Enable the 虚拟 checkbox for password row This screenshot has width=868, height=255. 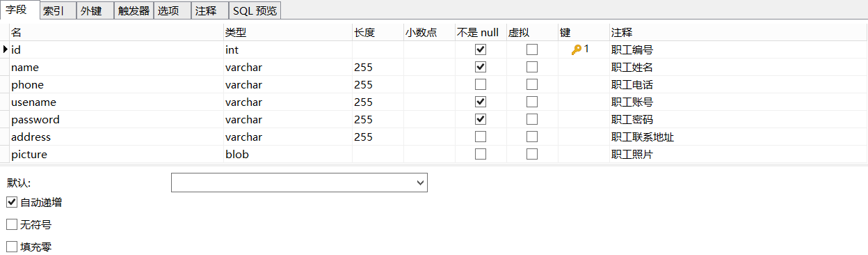tap(532, 119)
